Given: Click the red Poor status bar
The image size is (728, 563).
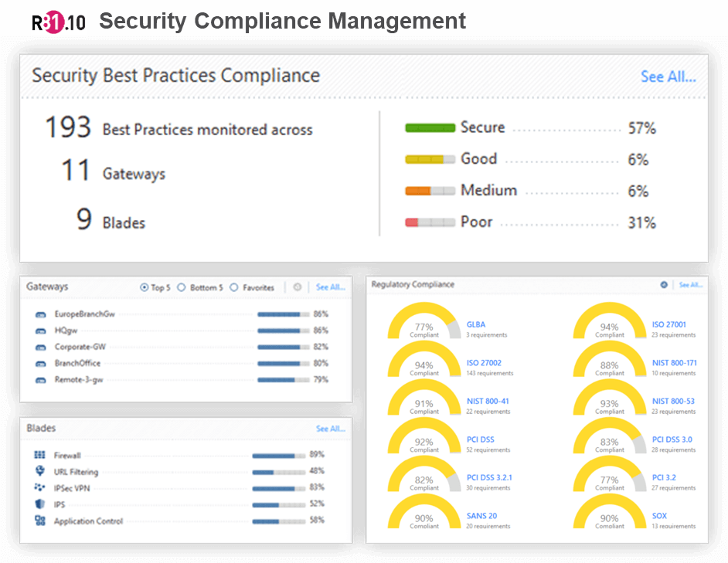Looking at the screenshot, I should pyautogui.click(x=430, y=222).
